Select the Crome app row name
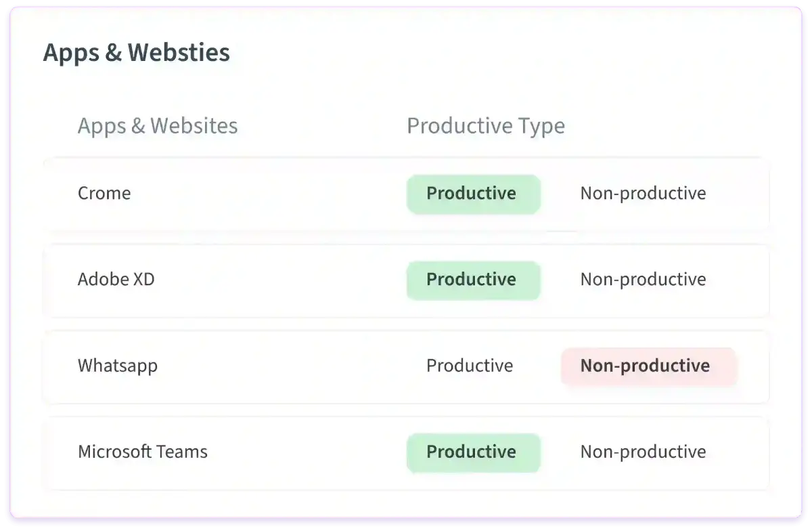 point(104,194)
